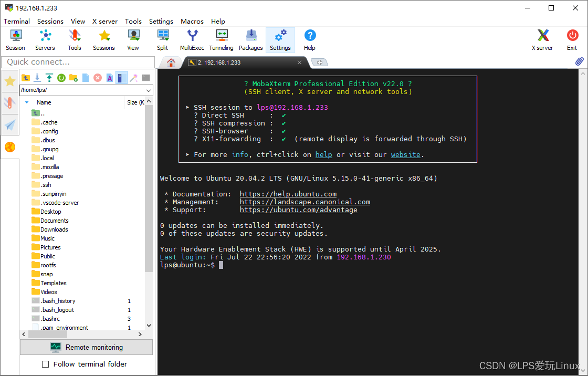Follow the help link in terminal banner
This screenshot has height=376, width=588.
pyautogui.click(x=323, y=154)
